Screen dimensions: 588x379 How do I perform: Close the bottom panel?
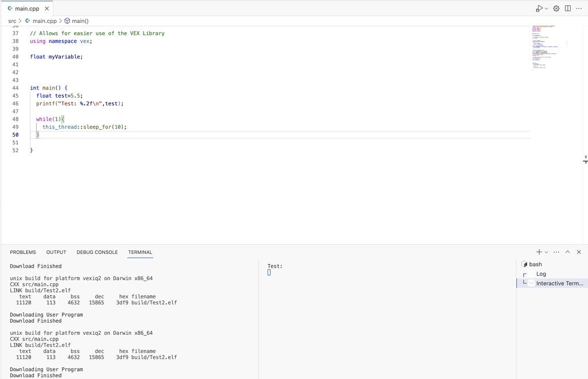pos(579,252)
